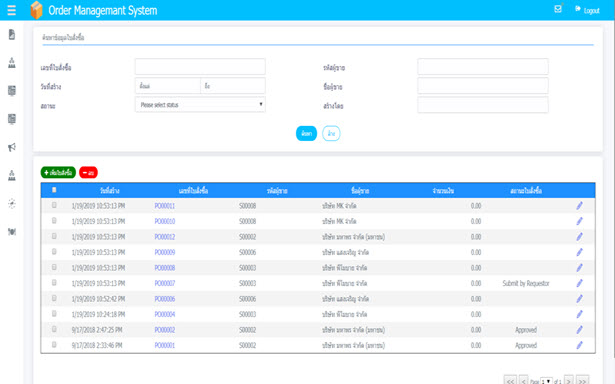This screenshot has height=384, width=615.
Task: Open the Please select status dropdown
Action: 200,105
